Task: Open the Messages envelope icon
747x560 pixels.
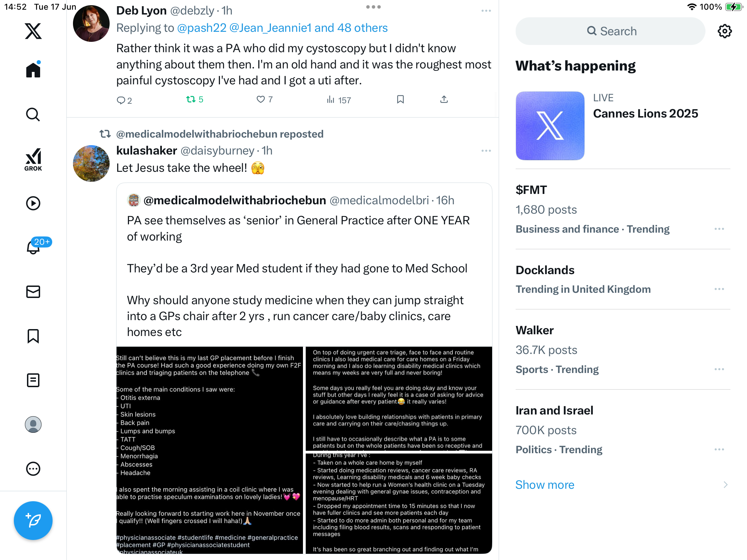Action: pos(33,292)
